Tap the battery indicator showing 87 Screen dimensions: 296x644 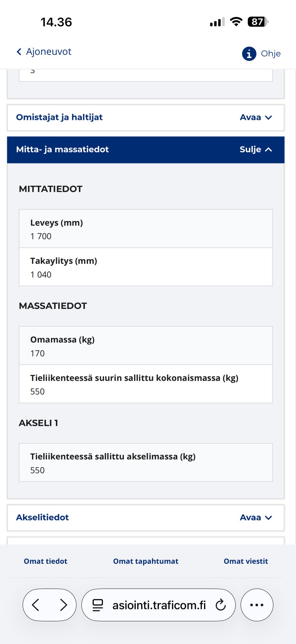[x=256, y=22]
